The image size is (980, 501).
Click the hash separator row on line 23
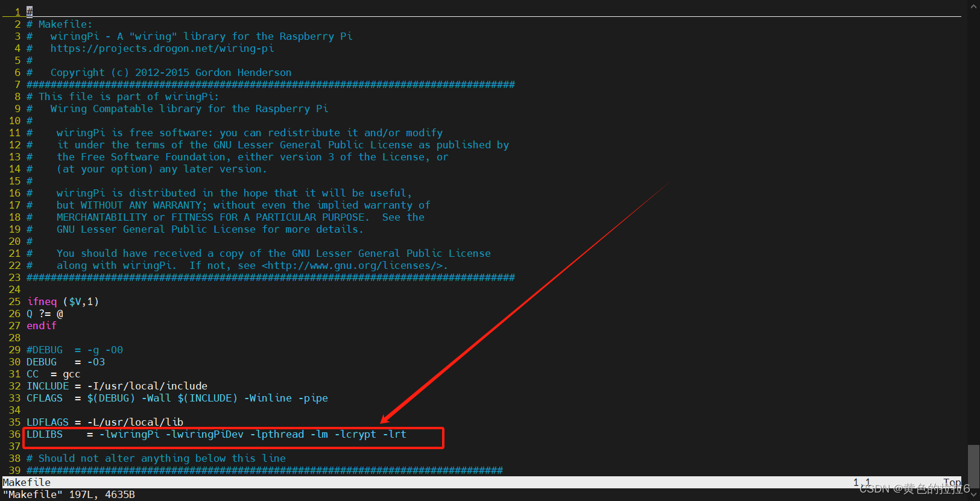(271, 277)
